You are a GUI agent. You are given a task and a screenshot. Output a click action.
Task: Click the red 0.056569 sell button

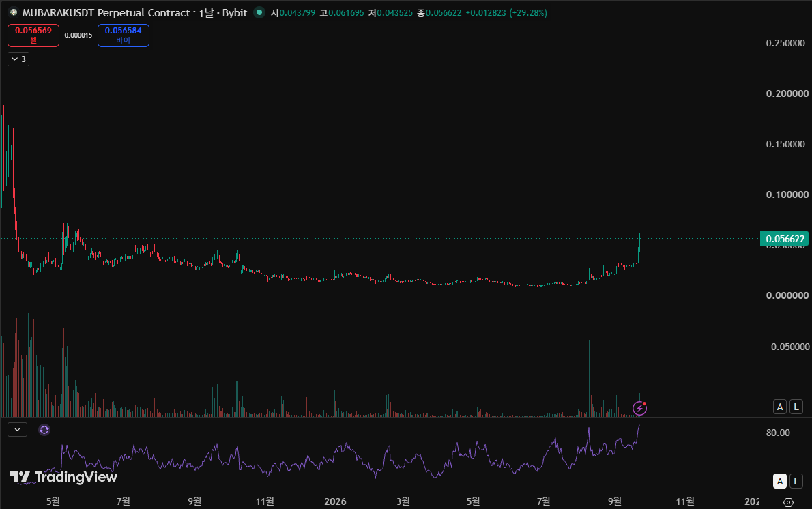pyautogui.click(x=33, y=35)
